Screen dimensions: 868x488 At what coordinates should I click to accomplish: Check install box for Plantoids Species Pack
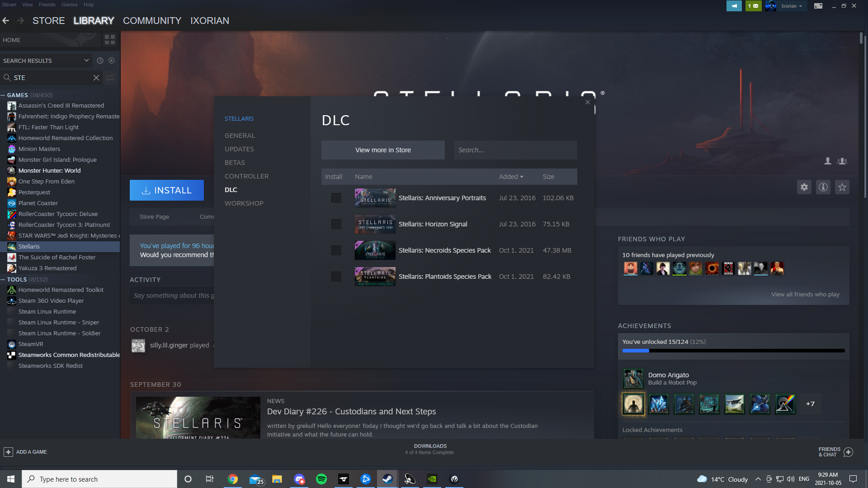point(336,277)
